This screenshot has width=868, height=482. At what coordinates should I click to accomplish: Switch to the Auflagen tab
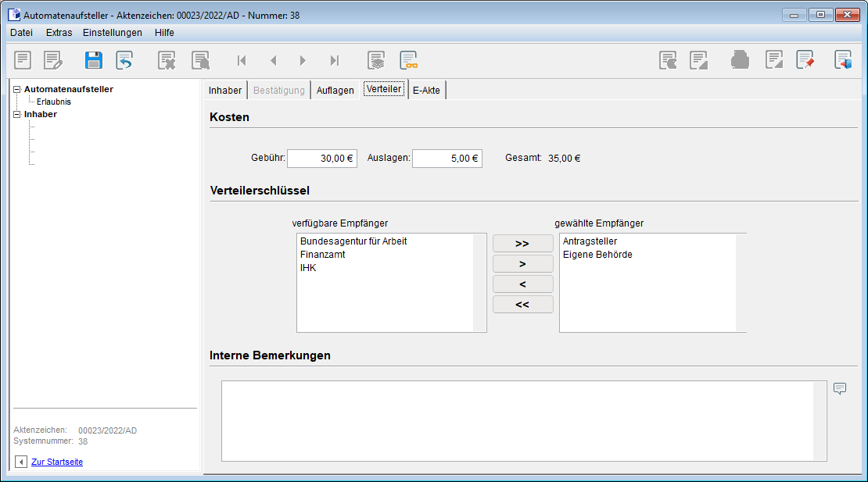point(335,91)
